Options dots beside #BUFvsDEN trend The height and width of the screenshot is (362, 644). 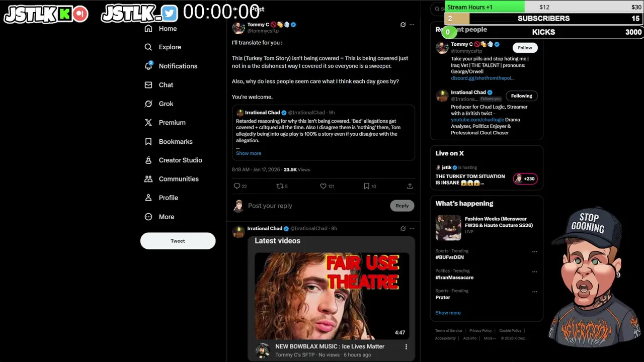[534, 251]
